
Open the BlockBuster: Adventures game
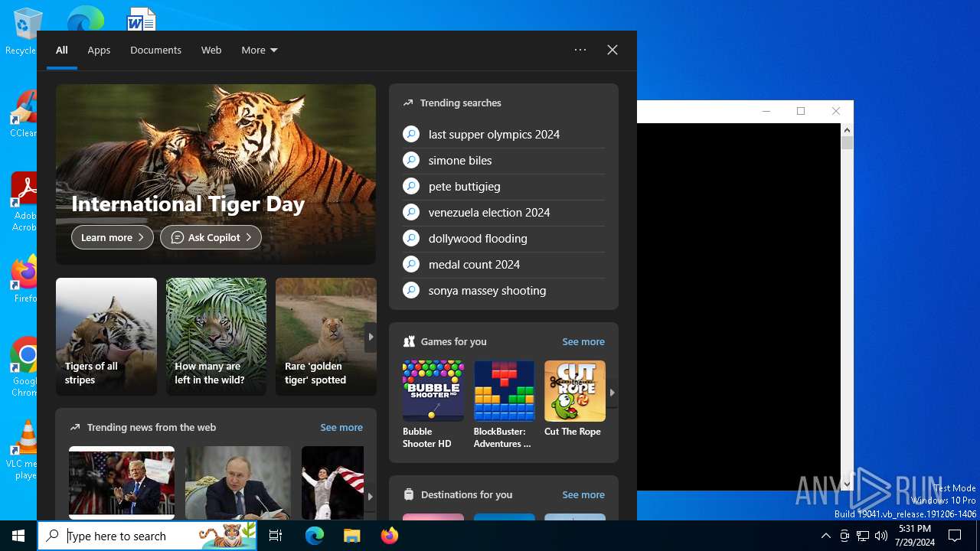pos(504,405)
